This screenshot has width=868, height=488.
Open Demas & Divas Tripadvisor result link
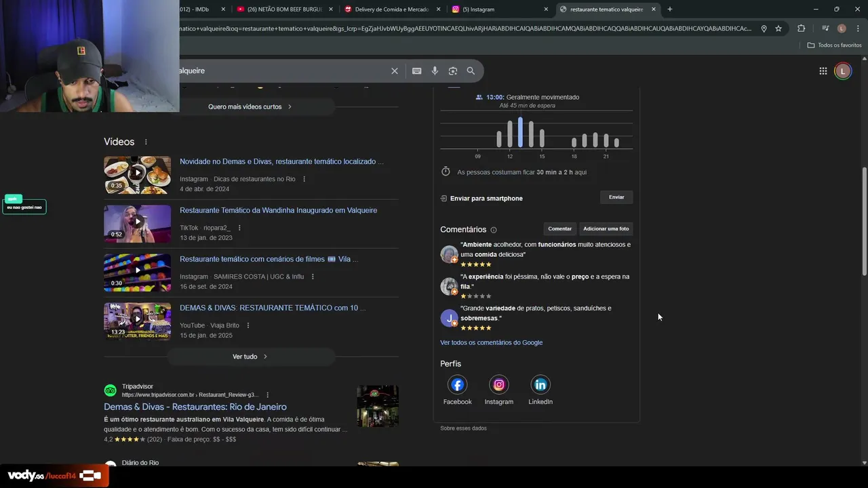click(195, 407)
